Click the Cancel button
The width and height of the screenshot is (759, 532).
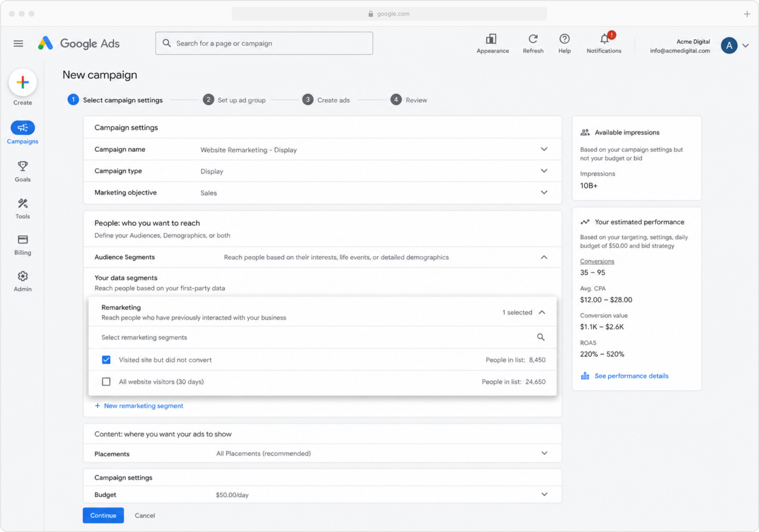145,515
